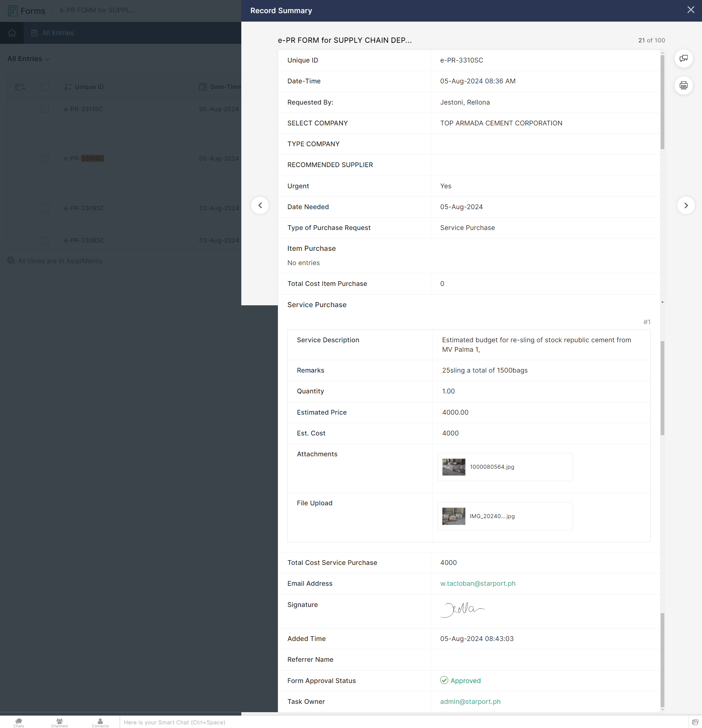This screenshot has height=728, width=702.
Task: Open the column layout dropdown icon
Action: tap(20, 87)
